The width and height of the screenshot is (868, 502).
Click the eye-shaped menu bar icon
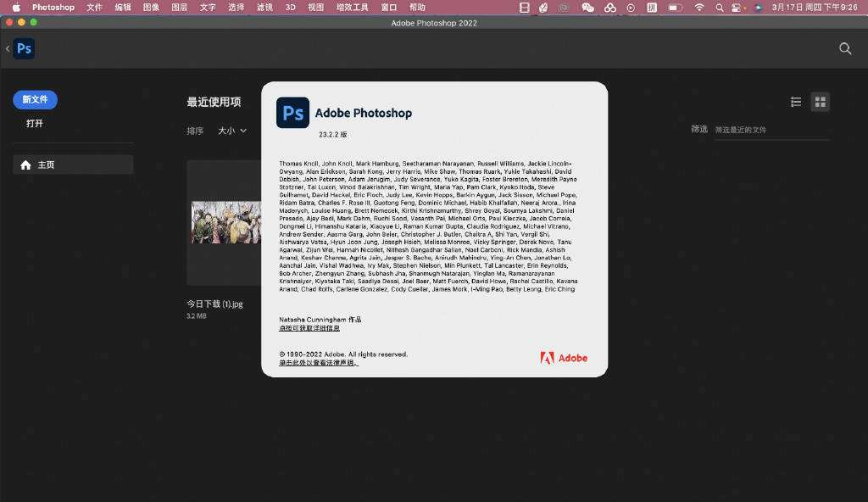[x=564, y=7]
